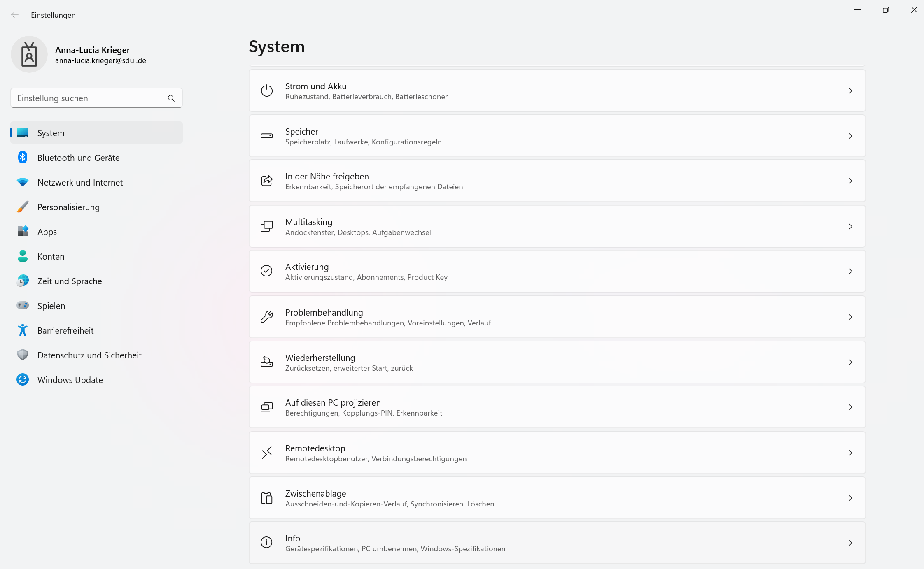
Task: Open the Info chevron at bottom
Action: tap(850, 543)
